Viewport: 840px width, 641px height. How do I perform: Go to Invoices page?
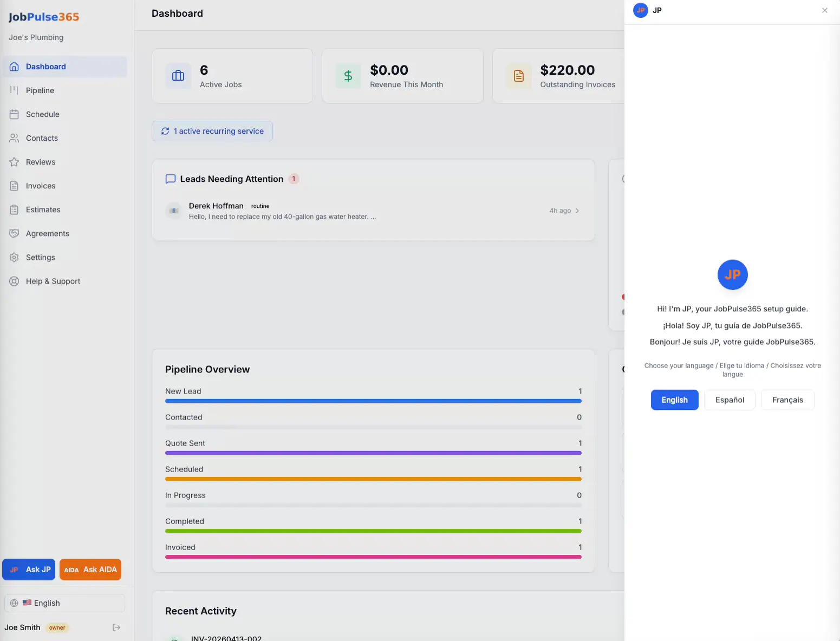(64, 186)
